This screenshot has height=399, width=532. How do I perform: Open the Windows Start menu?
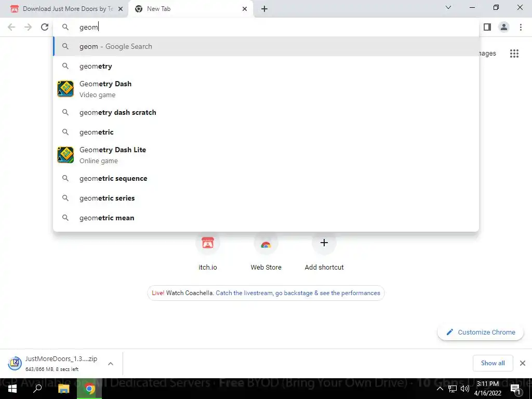[12, 389]
